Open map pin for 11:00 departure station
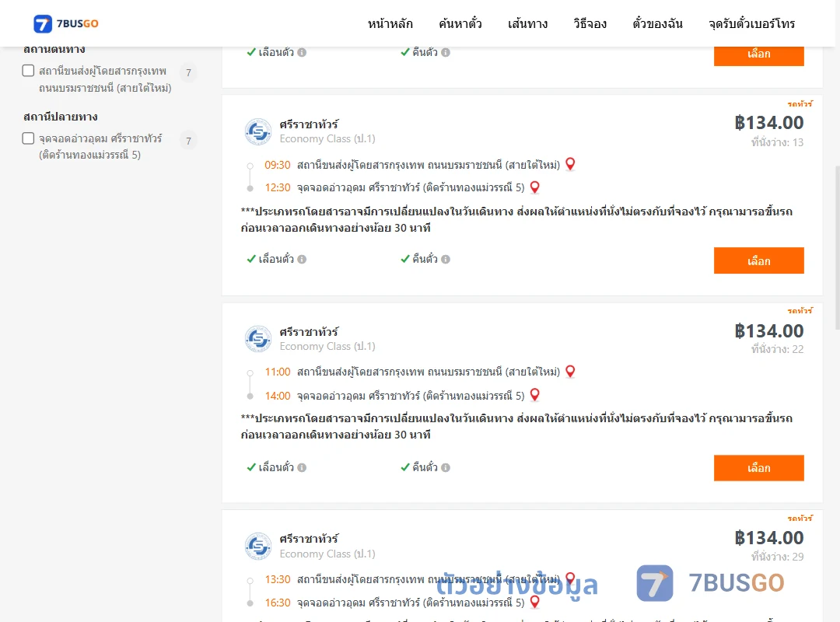 click(571, 372)
